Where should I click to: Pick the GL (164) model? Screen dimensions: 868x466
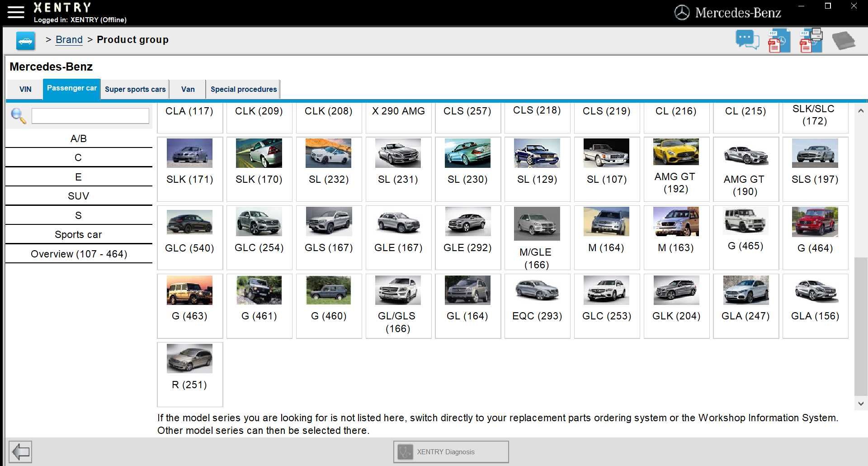(468, 306)
